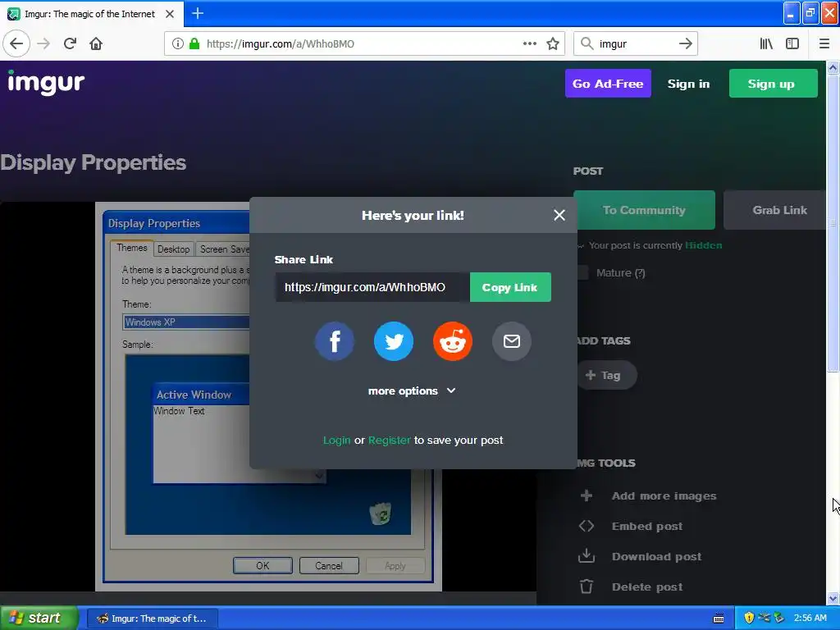The width and height of the screenshot is (840, 630).
Task: Select the share link URL field
Action: (373, 287)
